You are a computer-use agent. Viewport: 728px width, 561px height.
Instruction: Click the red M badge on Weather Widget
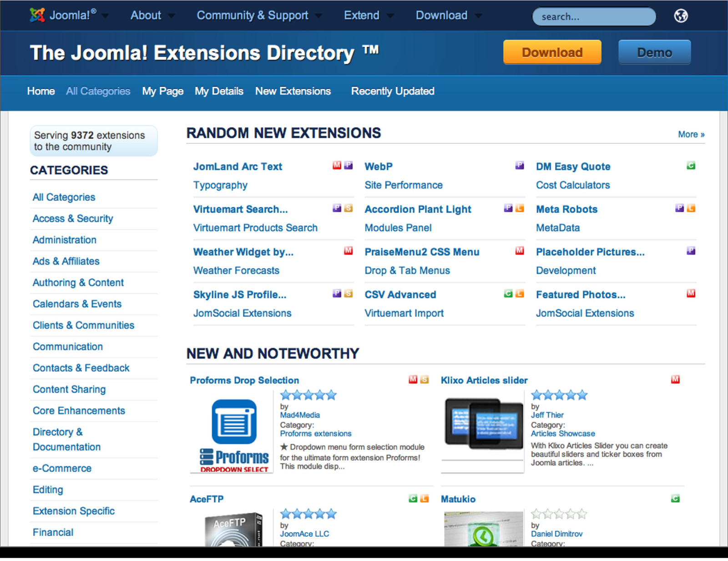click(x=348, y=250)
